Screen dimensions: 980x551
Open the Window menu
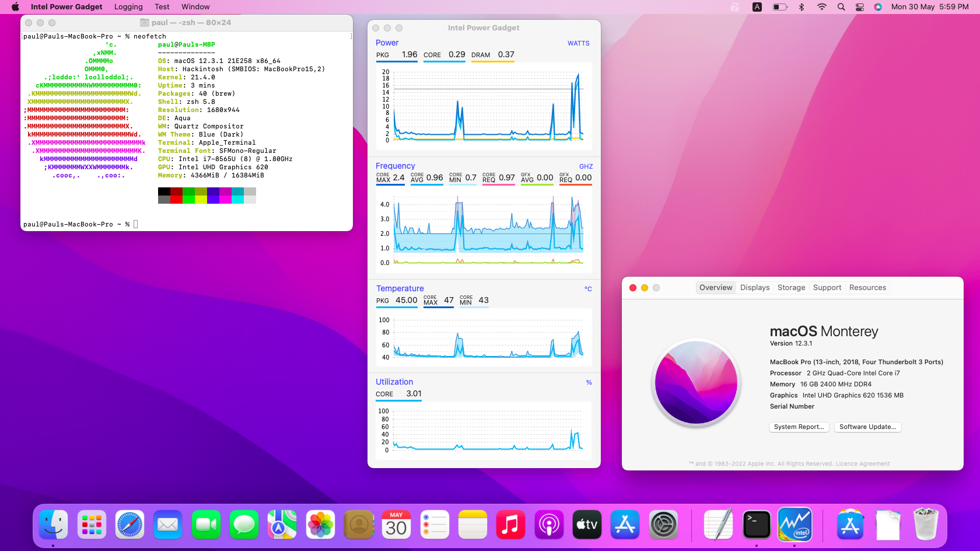[x=195, y=7]
